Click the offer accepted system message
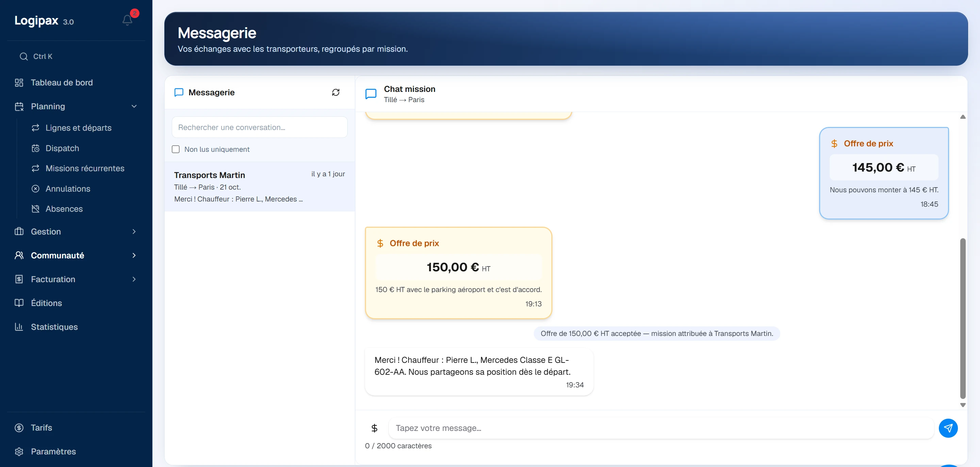The image size is (980, 467). tap(657, 334)
